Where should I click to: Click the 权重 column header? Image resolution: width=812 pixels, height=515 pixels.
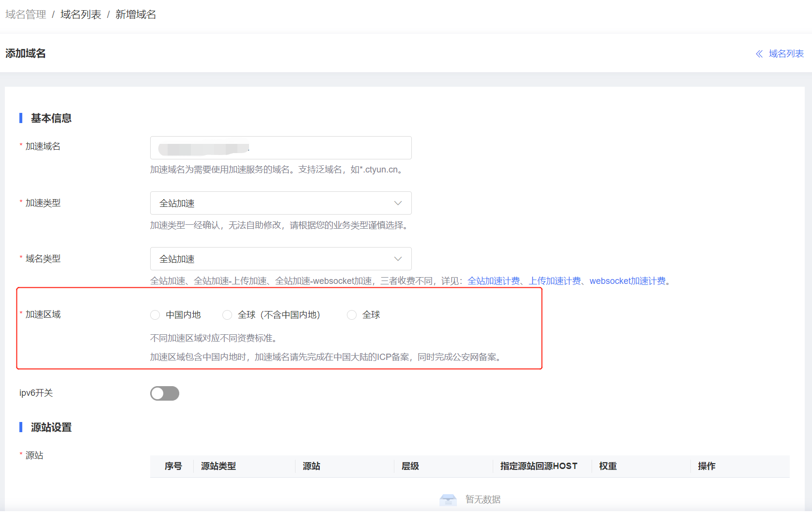click(x=608, y=466)
